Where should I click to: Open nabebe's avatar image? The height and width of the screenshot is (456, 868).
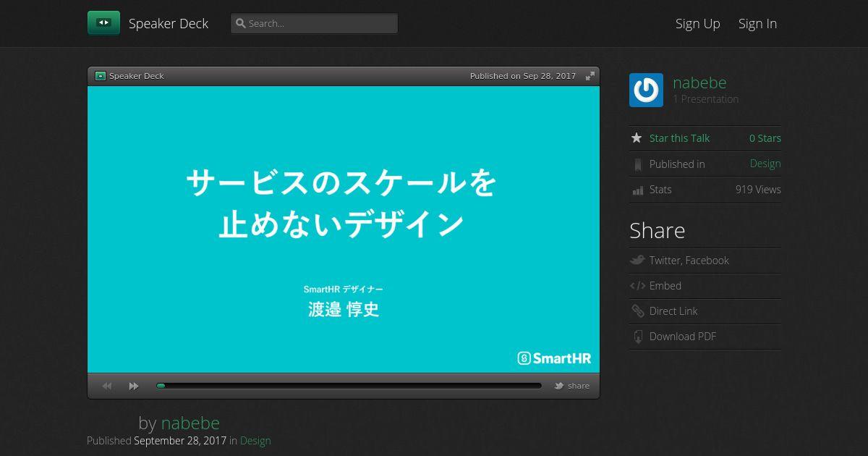pyautogui.click(x=646, y=90)
